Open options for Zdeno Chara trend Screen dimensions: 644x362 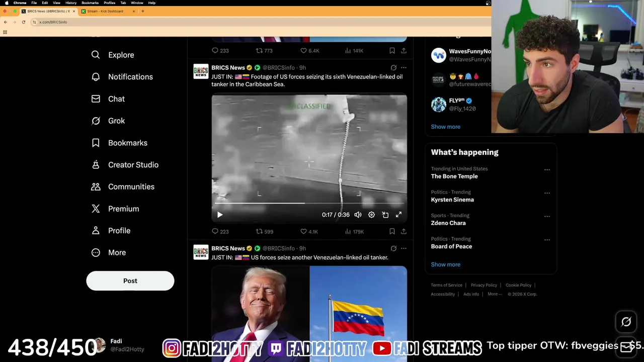pyautogui.click(x=547, y=217)
